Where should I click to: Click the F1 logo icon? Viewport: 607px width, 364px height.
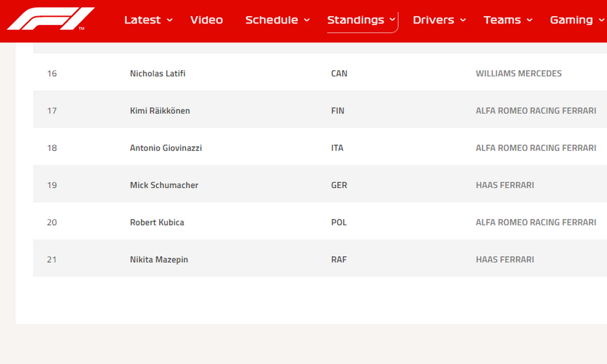pyautogui.click(x=50, y=19)
